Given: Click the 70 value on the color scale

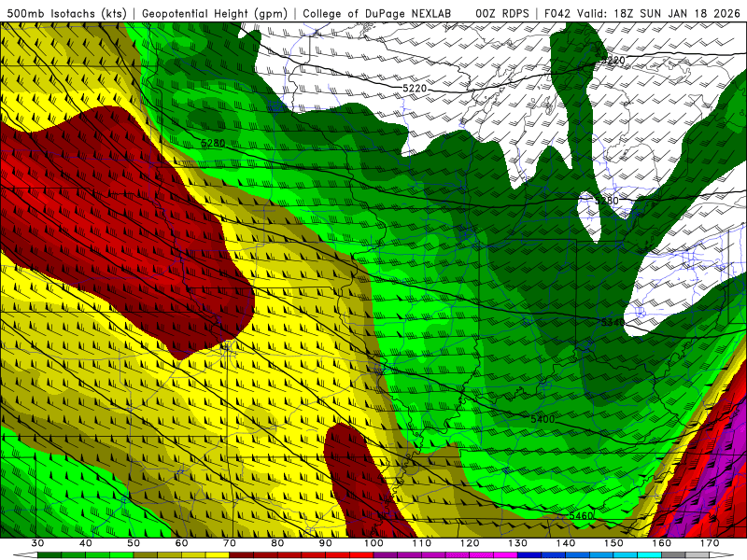Looking at the screenshot, I should pos(230,543).
